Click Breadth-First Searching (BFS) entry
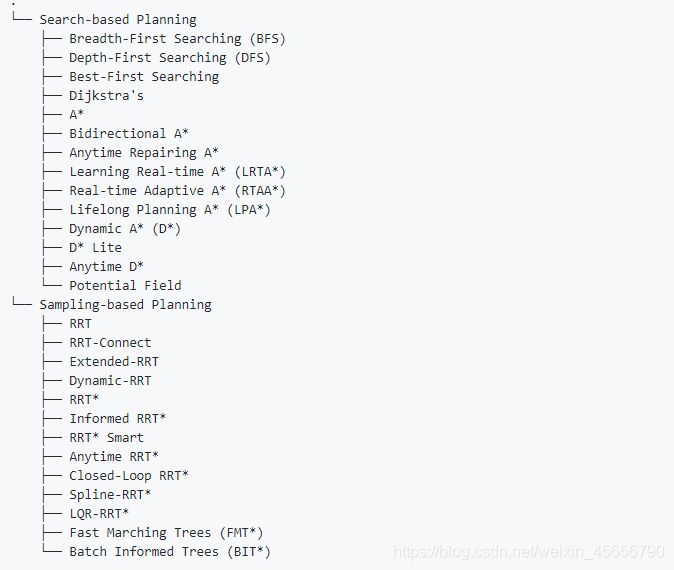Viewport: 674px width, 570px height. 177,39
